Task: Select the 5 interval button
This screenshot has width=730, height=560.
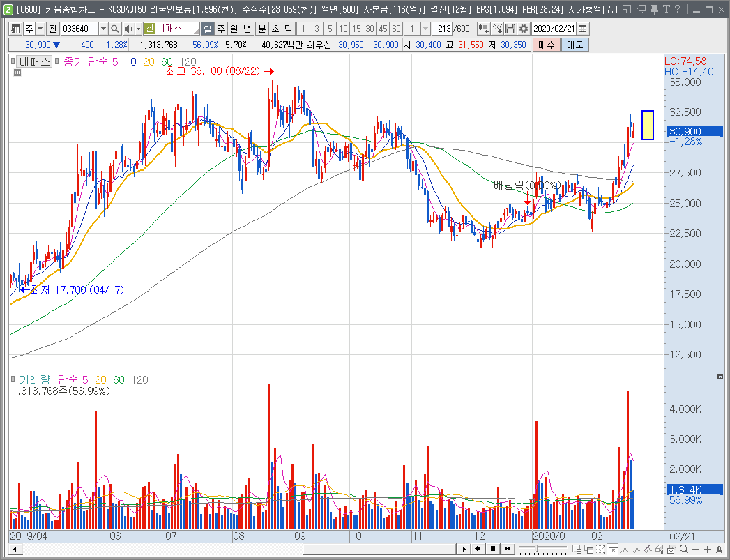Action: [330, 29]
